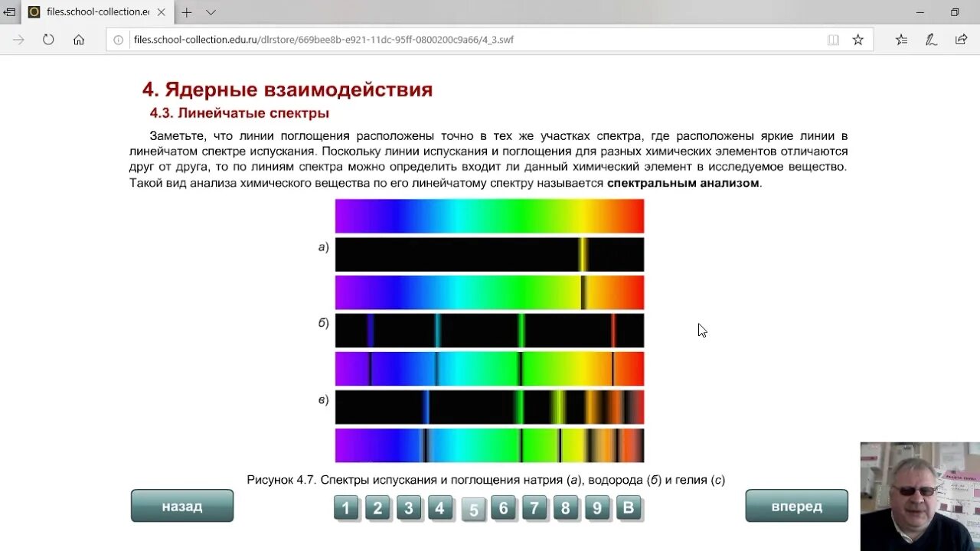Expand the tab actions chevron
Screen dimensions: 980x551
tap(211, 12)
